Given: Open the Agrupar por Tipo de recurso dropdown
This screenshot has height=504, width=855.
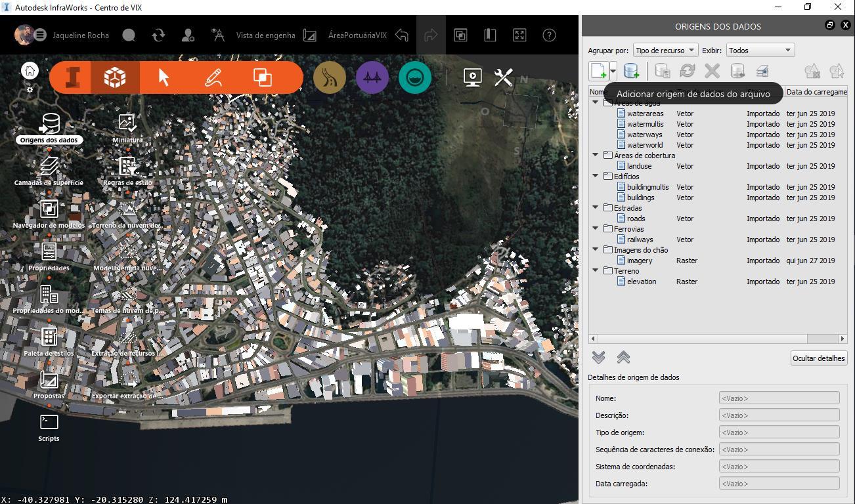Looking at the screenshot, I should 665,51.
